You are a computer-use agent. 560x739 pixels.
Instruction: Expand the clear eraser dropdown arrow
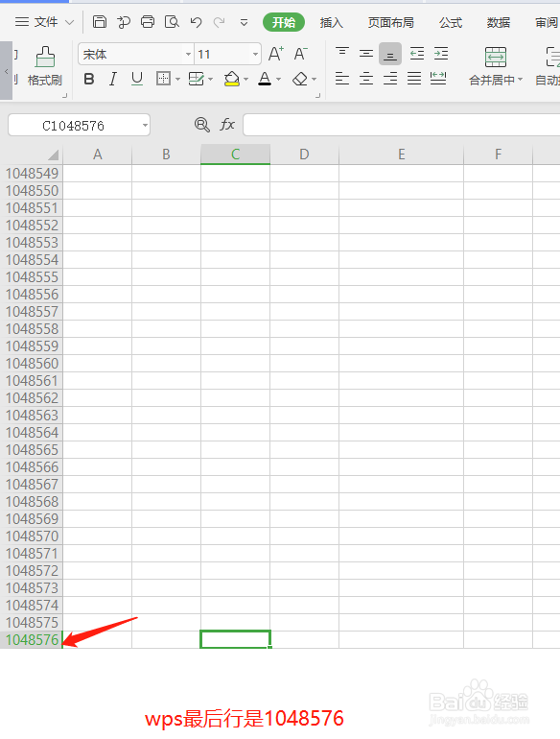pos(315,79)
